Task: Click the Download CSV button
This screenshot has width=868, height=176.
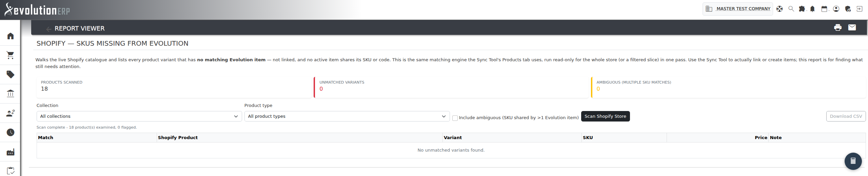Action: 846,116
